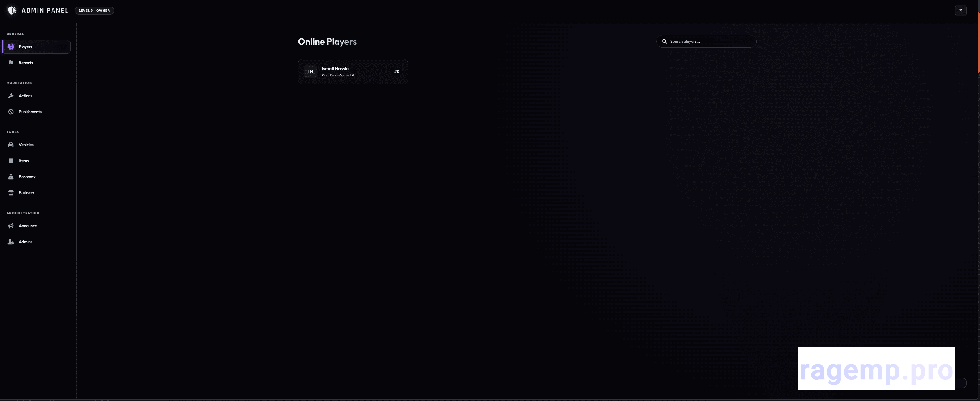
Task: Click the Economy money bag icon
Action: point(11,177)
